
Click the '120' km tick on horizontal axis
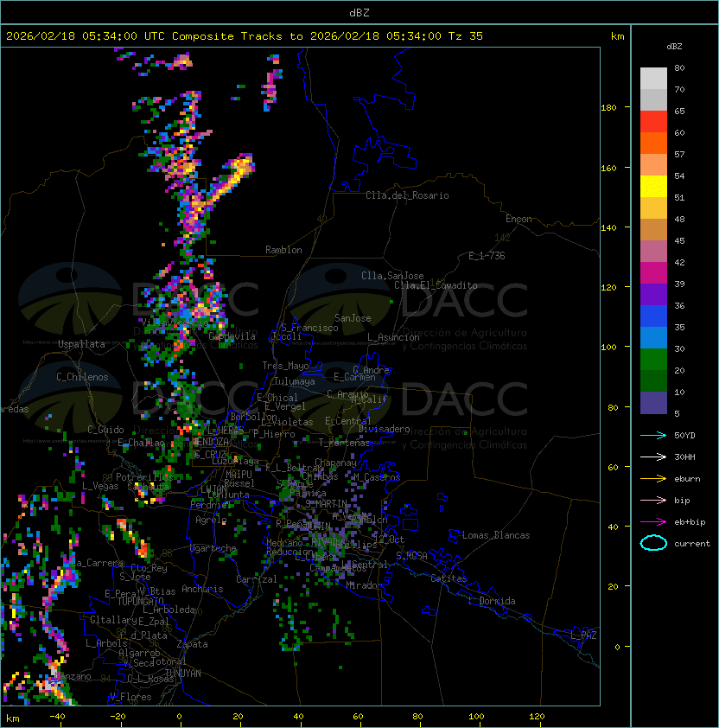click(537, 717)
